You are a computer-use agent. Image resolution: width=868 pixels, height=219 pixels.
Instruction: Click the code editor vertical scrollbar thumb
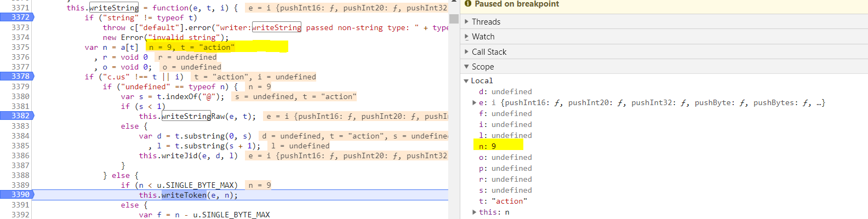pos(454,19)
